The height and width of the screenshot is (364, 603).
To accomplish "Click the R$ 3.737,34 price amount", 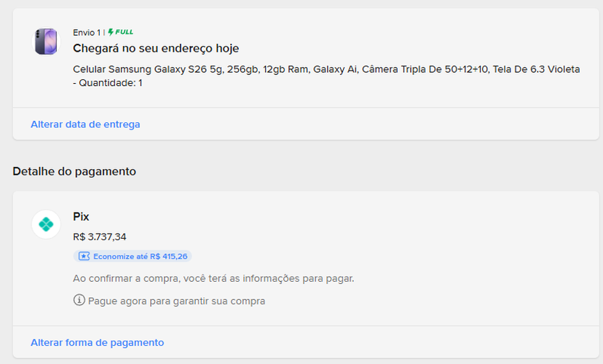I will (x=100, y=237).
